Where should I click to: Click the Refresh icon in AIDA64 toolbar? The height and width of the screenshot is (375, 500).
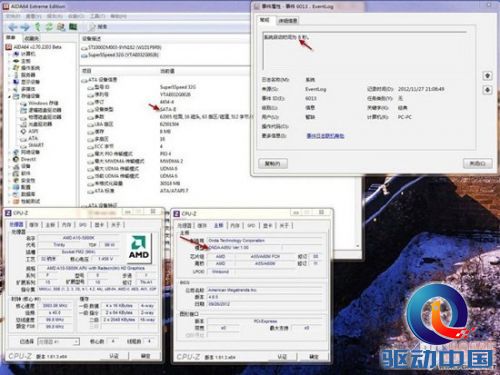[49, 27]
